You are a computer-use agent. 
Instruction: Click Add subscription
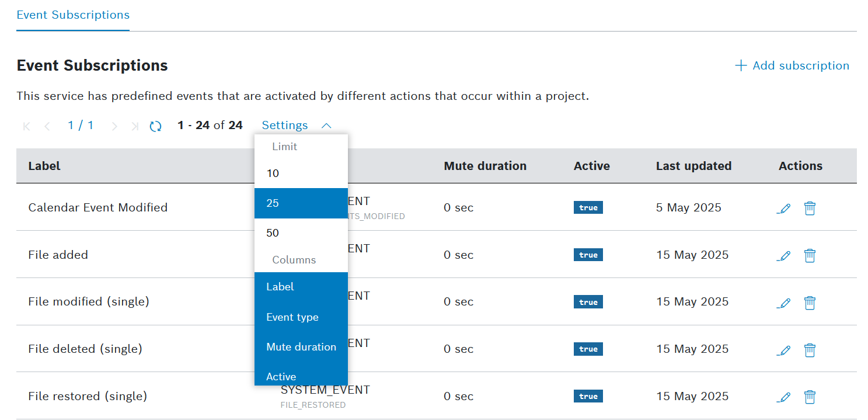pos(792,65)
